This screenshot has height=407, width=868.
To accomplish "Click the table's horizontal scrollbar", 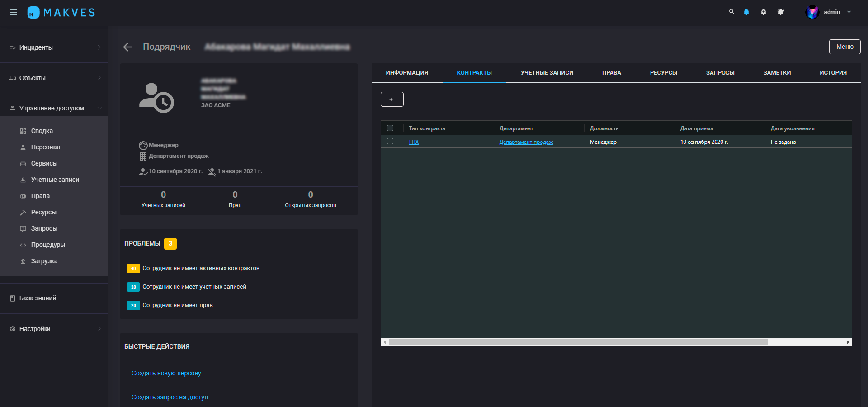I will click(x=578, y=342).
